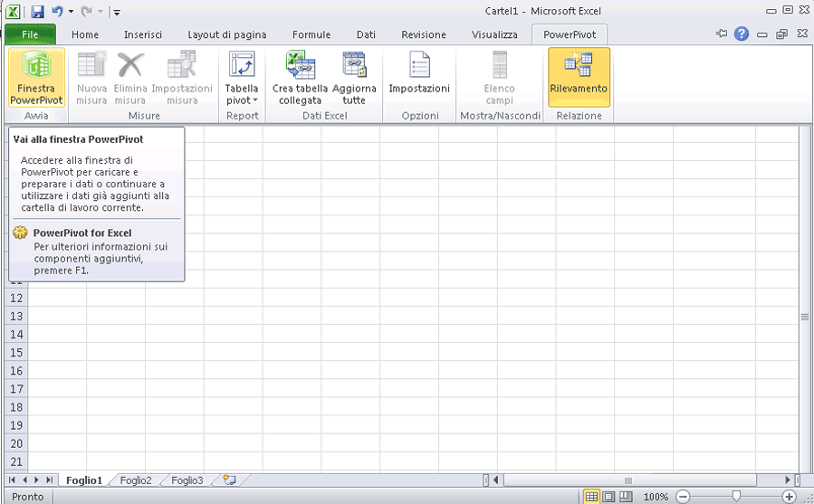Open the Tabella pivot dropdown
814x504 pixels.
point(242,77)
